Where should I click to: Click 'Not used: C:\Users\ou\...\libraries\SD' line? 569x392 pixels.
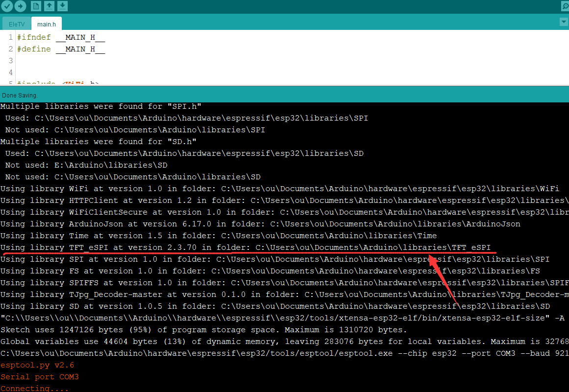(x=133, y=176)
